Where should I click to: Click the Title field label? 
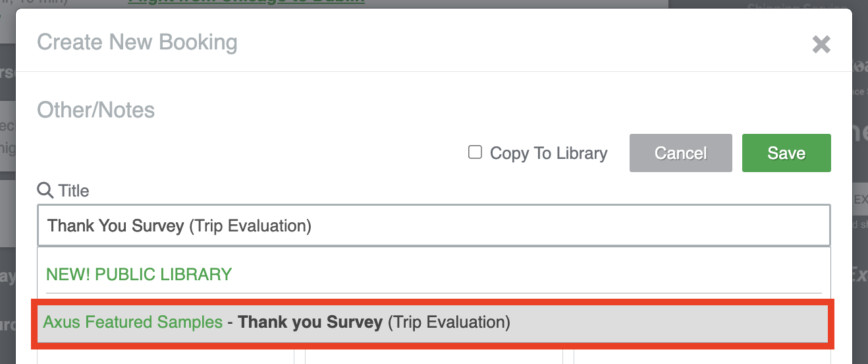click(x=74, y=191)
